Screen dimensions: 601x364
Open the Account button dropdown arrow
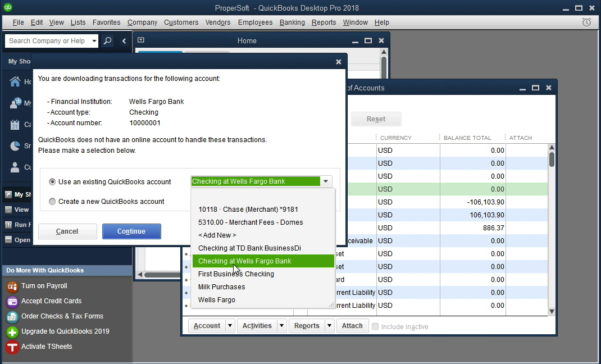(x=230, y=326)
